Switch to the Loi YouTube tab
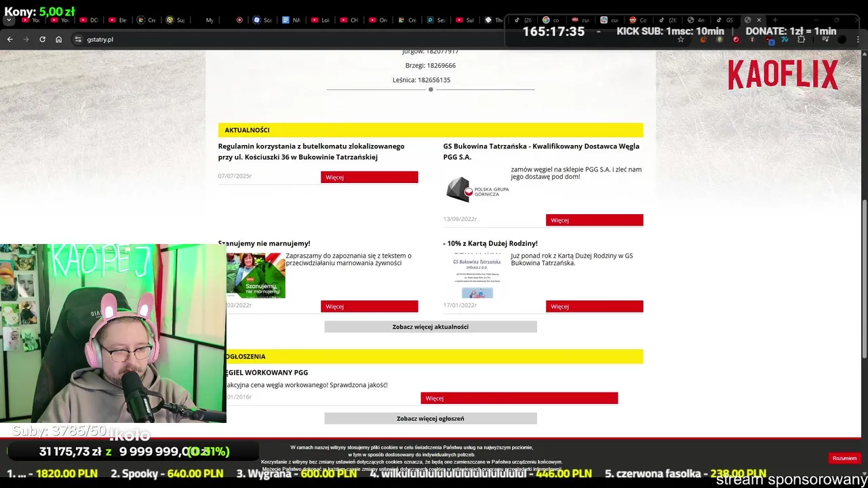This screenshot has width=868, height=488. [x=320, y=20]
